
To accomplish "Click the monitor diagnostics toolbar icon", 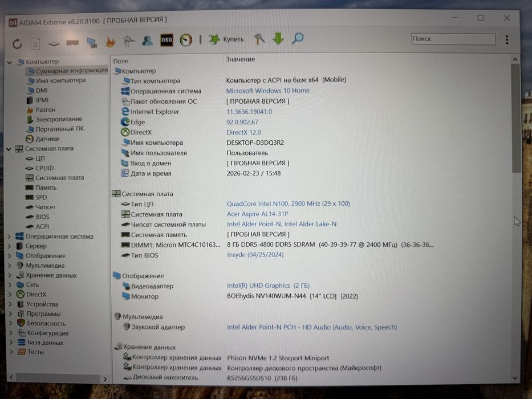I will click(x=91, y=42).
